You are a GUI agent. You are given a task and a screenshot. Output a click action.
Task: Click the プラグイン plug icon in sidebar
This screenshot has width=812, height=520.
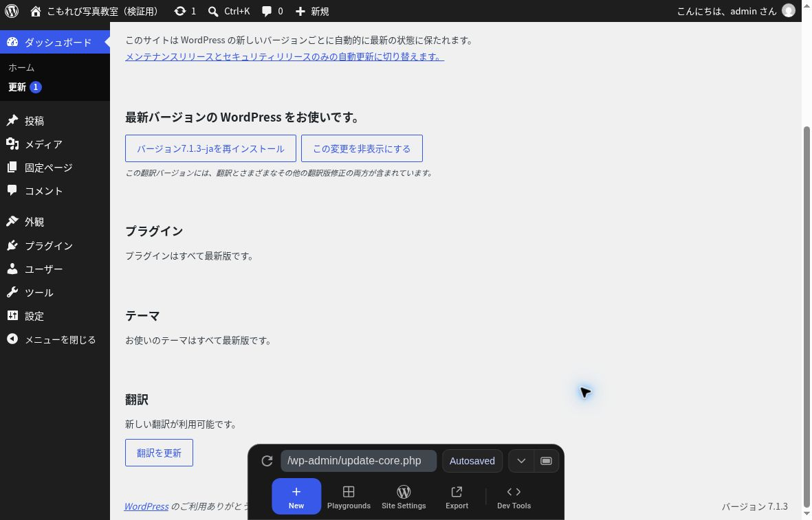coord(12,245)
